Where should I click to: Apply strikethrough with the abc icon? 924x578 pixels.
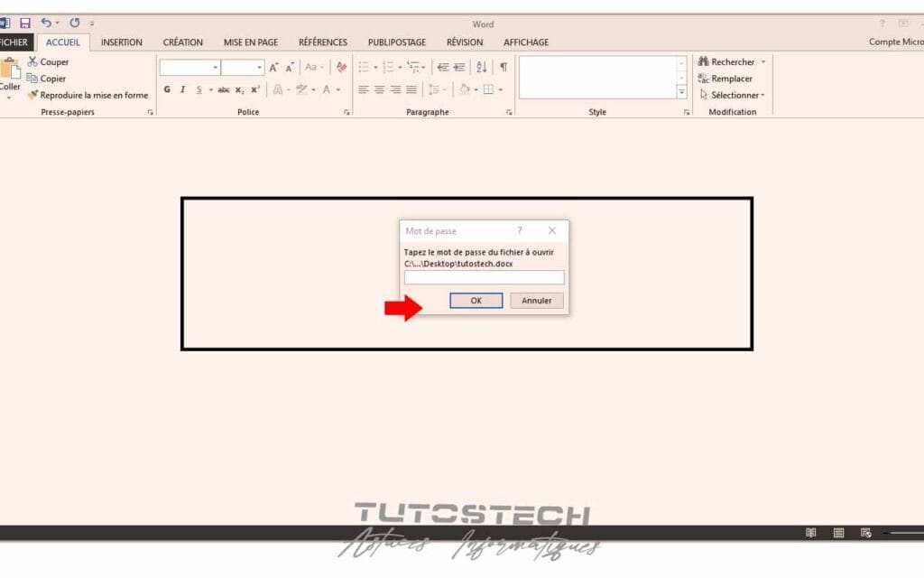tap(224, 89)
